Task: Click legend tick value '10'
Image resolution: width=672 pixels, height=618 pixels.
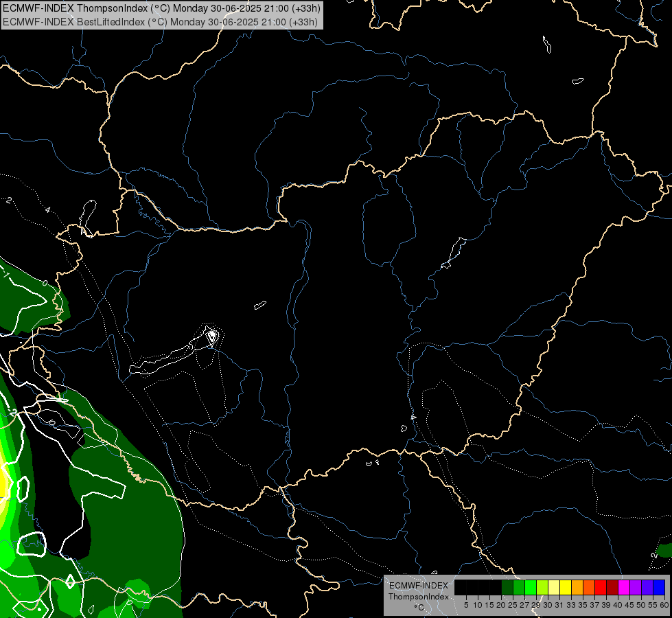Action: (x=478, y=605)
